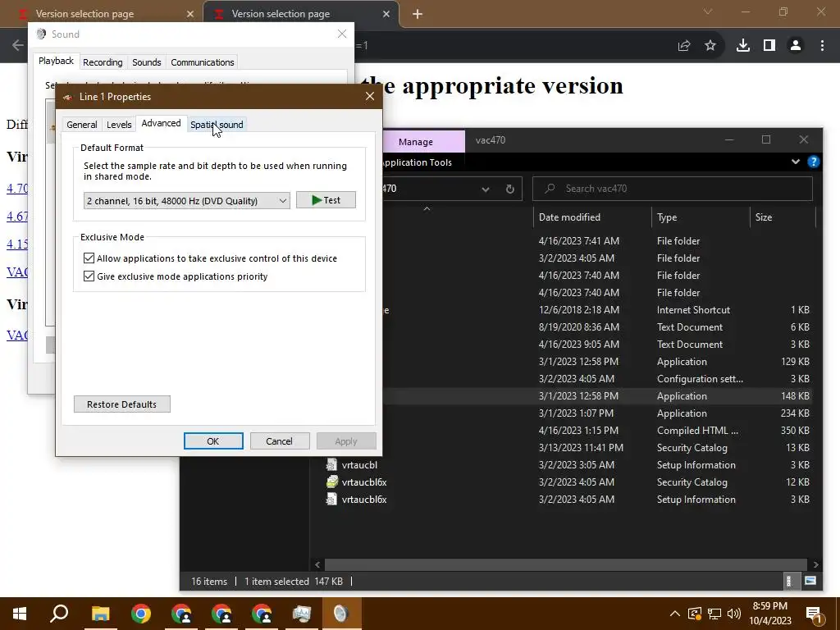Open Windows taskbar search

[x=59, y=614]
